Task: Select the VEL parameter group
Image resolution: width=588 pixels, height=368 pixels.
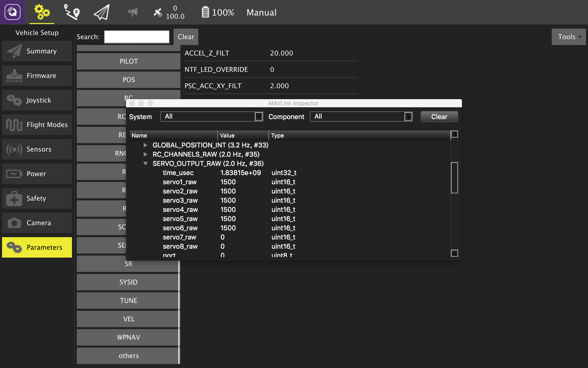Action: point(128,319)
